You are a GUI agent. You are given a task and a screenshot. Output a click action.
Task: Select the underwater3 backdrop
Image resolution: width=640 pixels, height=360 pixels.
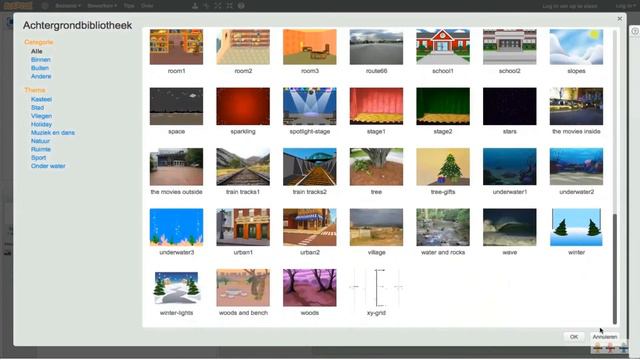pyautogui.click(x=176, y=227)
